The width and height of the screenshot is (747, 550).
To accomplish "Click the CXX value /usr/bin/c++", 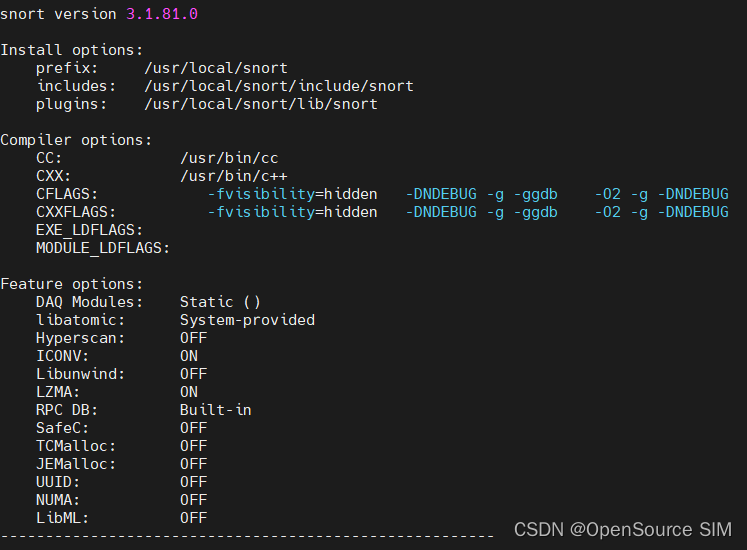I will (x=234, y=176).
